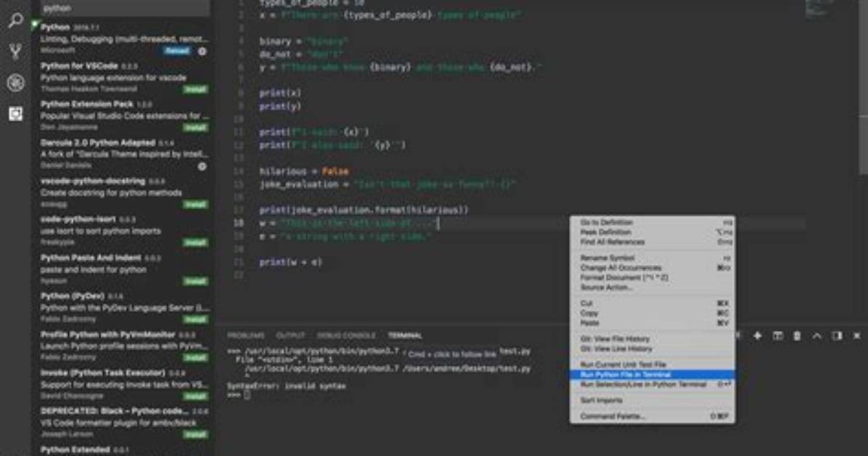868x456 pixels.
Task: Open gear menu for Python extension
Action: point(202,51)
